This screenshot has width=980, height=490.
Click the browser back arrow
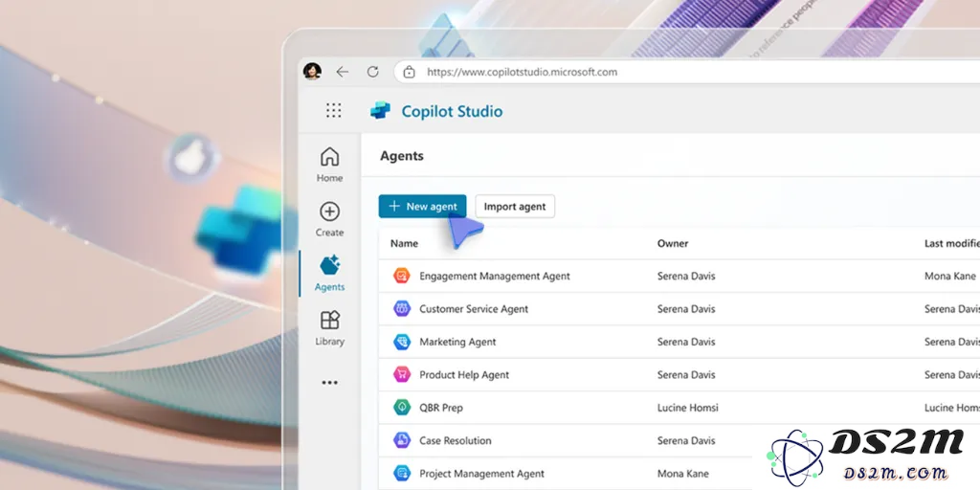tap(342, 72)
